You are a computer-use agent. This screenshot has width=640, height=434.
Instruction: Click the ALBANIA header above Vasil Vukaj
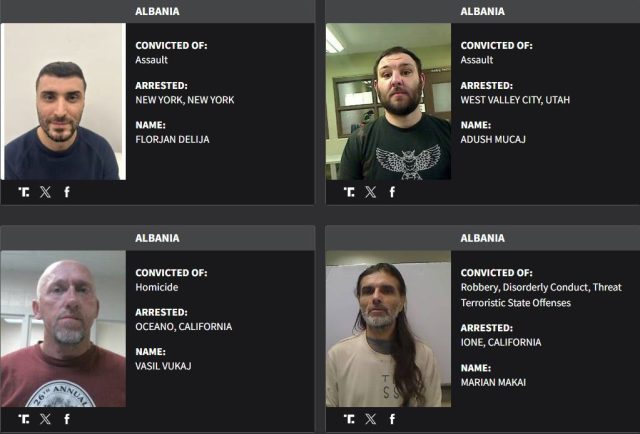click(157, 238)
